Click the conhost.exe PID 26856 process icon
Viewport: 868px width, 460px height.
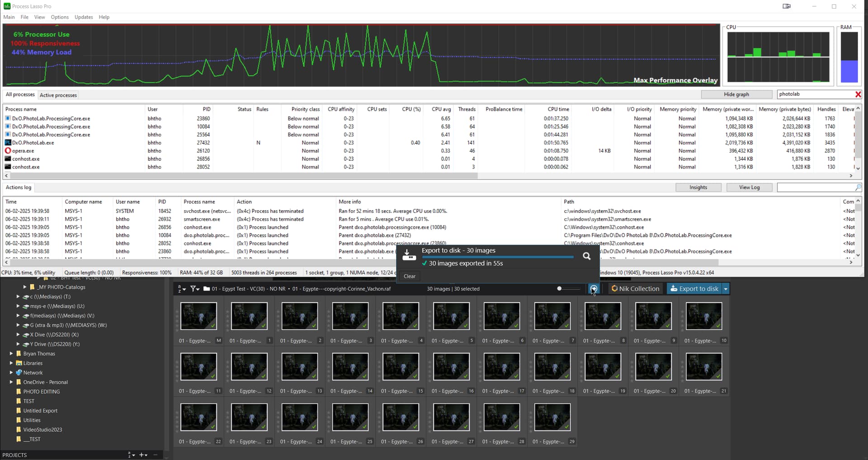pyautogui.click(x=8, y=159)
